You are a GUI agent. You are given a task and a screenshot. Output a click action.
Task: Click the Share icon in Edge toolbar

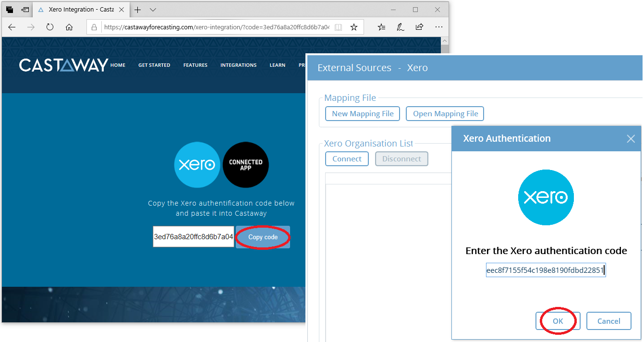tap(419, 27)
